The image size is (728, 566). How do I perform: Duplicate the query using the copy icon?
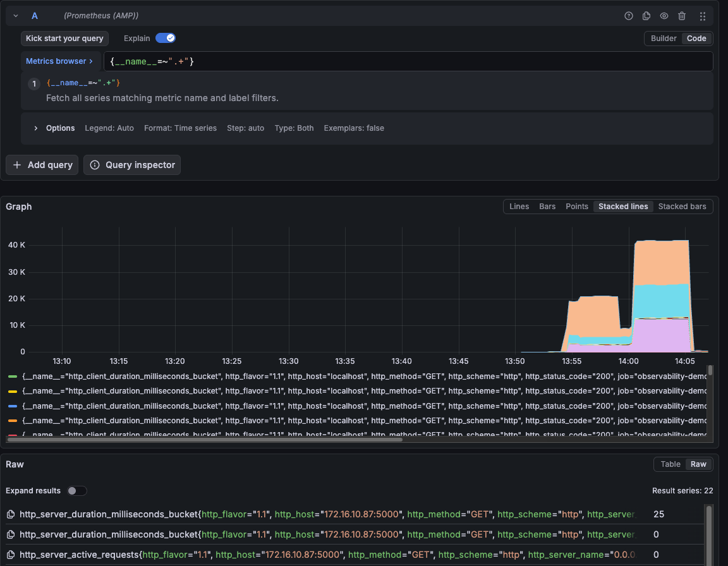point(646,16)
